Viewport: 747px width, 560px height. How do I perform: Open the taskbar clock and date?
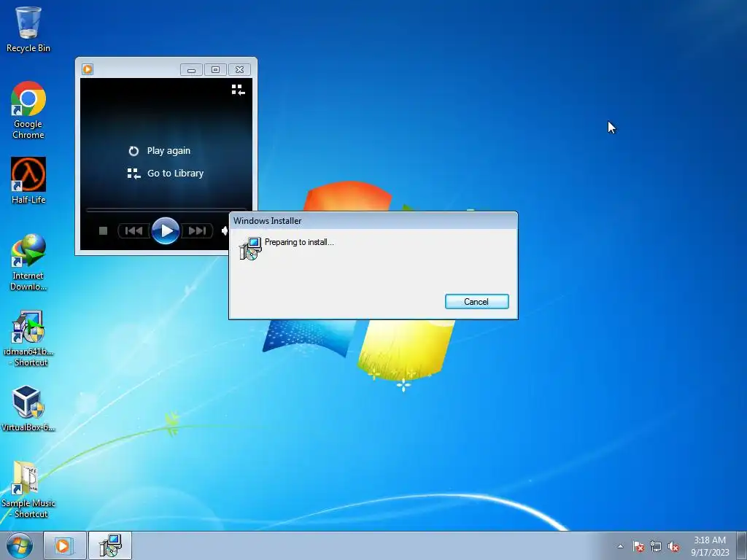click(x=710, y=546)
